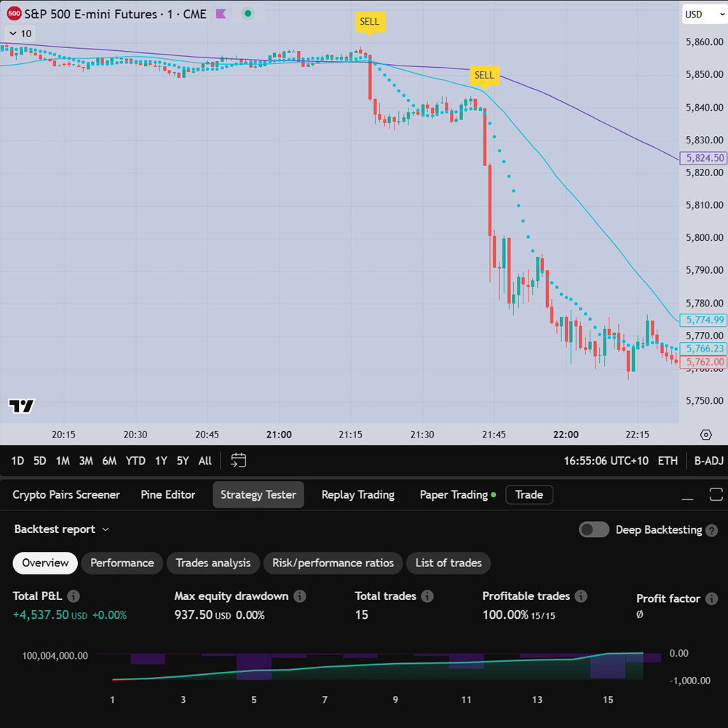The width and height of the screenshot is (728, 728).
Task: Click the 16:55:06 UTC+10 timezone clock
Action: point(606,461)
